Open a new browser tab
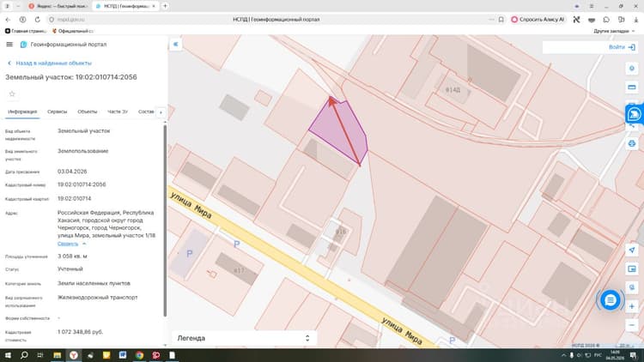Viewport: 644px width, 362px height. pos(165,6)
